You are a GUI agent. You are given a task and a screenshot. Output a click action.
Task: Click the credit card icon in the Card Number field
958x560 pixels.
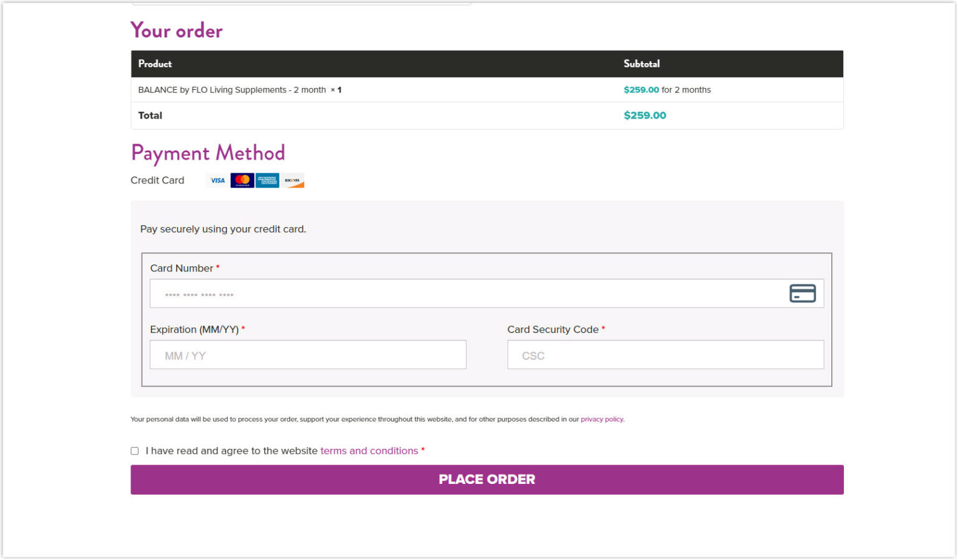[x=802, y=293]
